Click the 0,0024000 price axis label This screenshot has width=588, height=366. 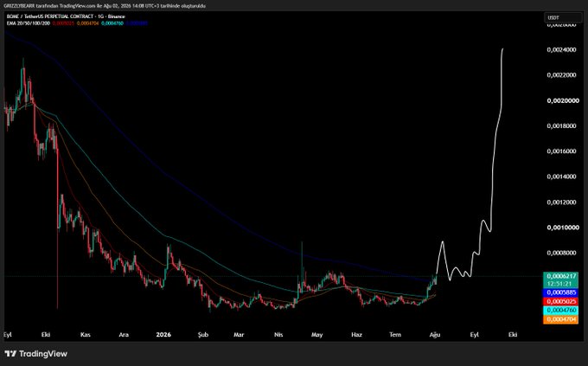[x=561, y=49]
